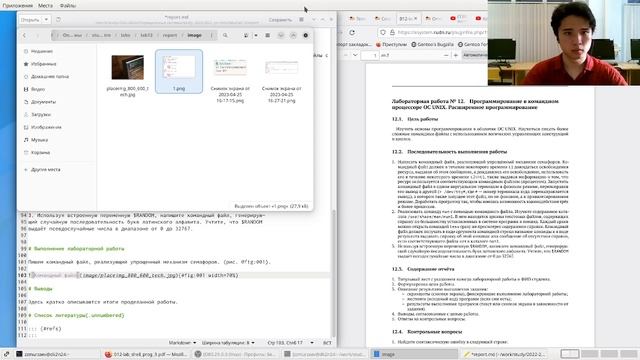Click the '# Выводы' heading line in editor
The width and height of the screenshot is (640, 360).
(41, 289)
